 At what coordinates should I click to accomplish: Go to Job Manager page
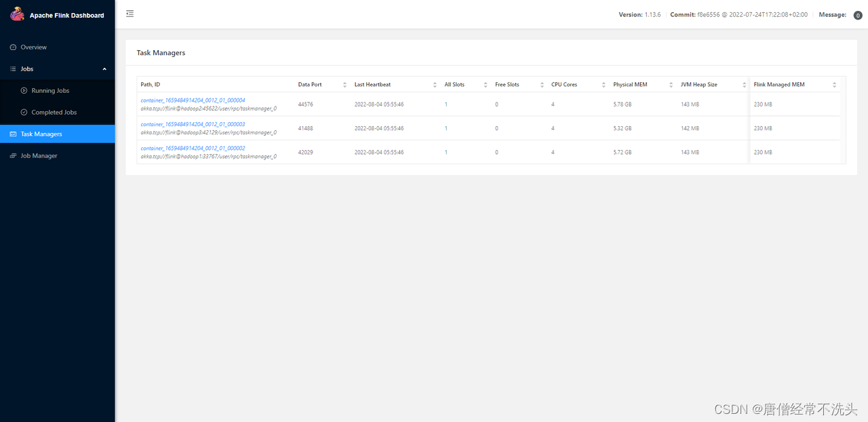pyautogui.click(x=39, y=156)
